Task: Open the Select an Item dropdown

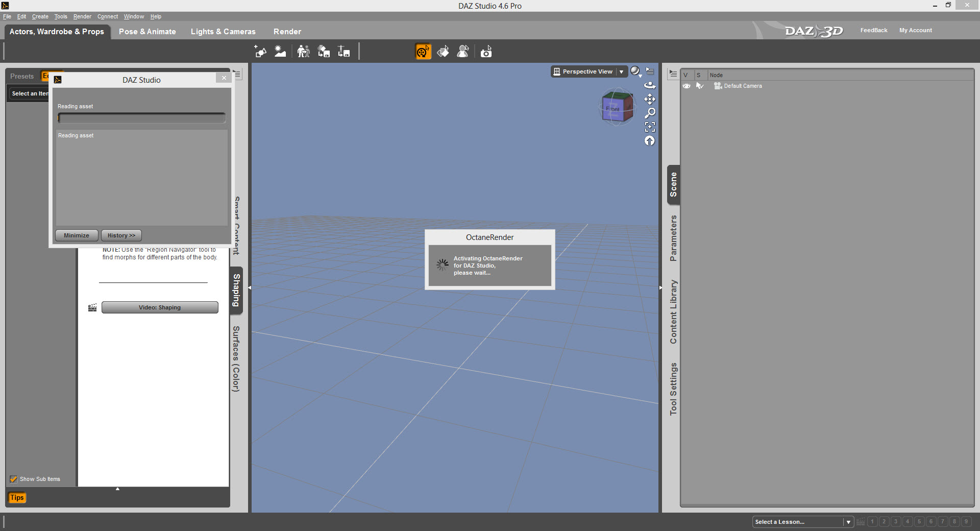Action: click(x=30, y=93)
